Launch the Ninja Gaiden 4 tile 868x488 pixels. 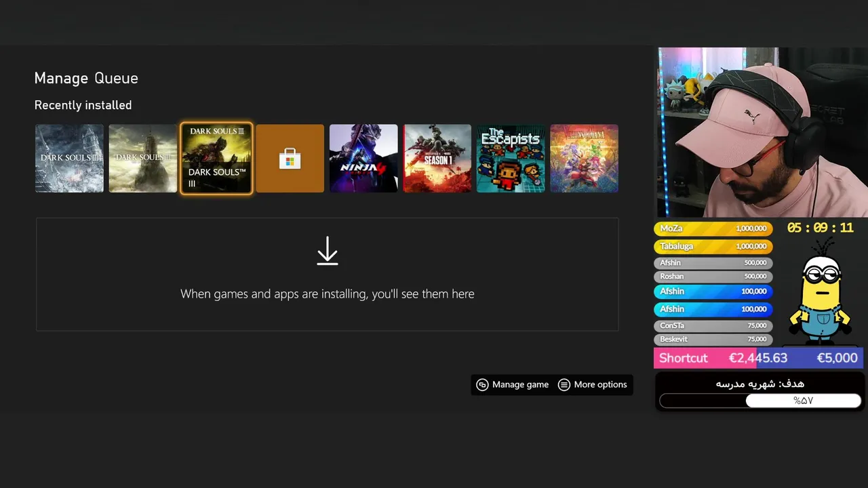363,159
